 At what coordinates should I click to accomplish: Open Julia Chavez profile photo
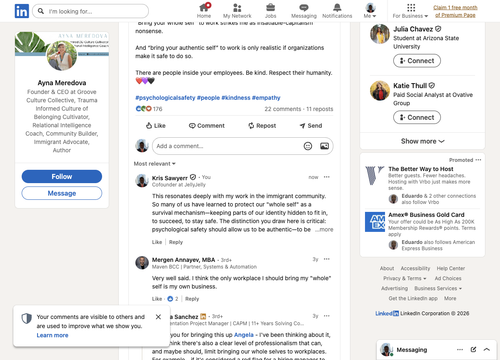[x=380, y=34]
